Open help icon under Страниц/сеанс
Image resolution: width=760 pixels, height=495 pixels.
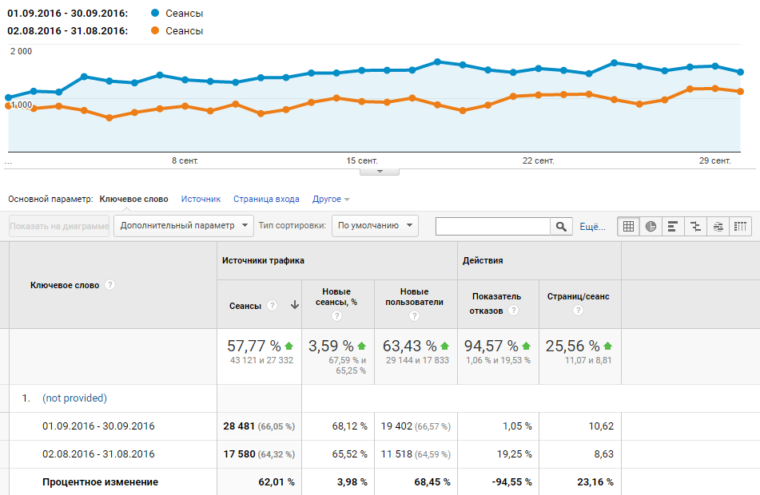point(578,310)
